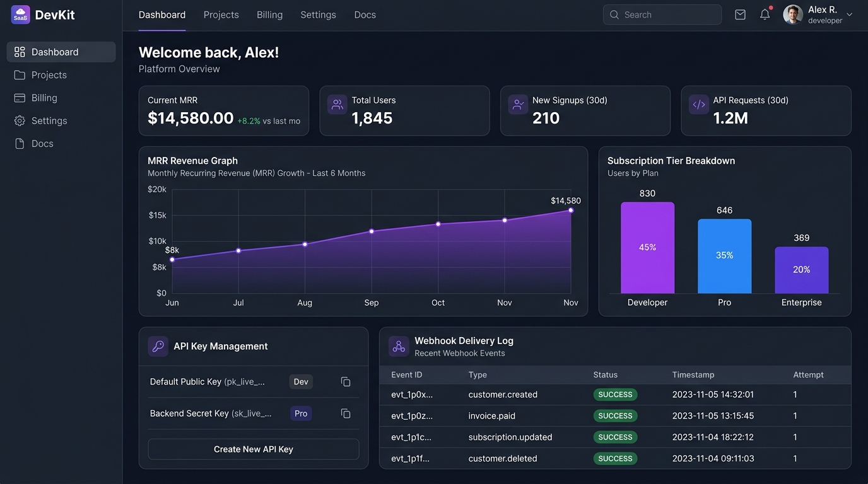
Task: Click the API Requests code icon
Action: click(x=699, y=105)
